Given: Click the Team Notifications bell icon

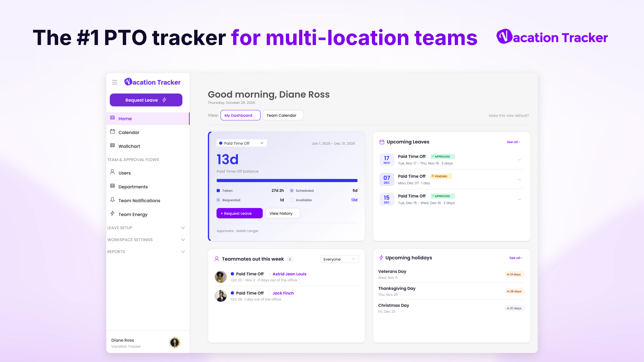Looking at the screenshot, I should coord(112,199).
